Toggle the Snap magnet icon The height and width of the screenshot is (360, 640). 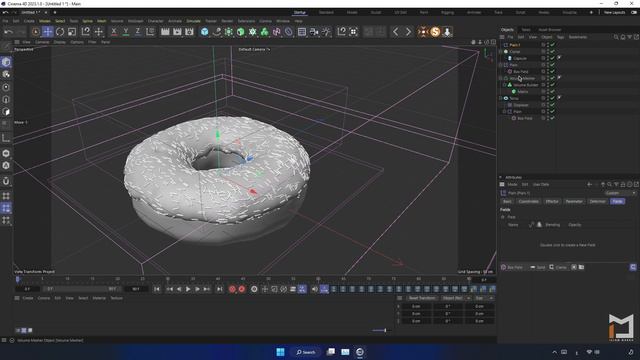6,181
